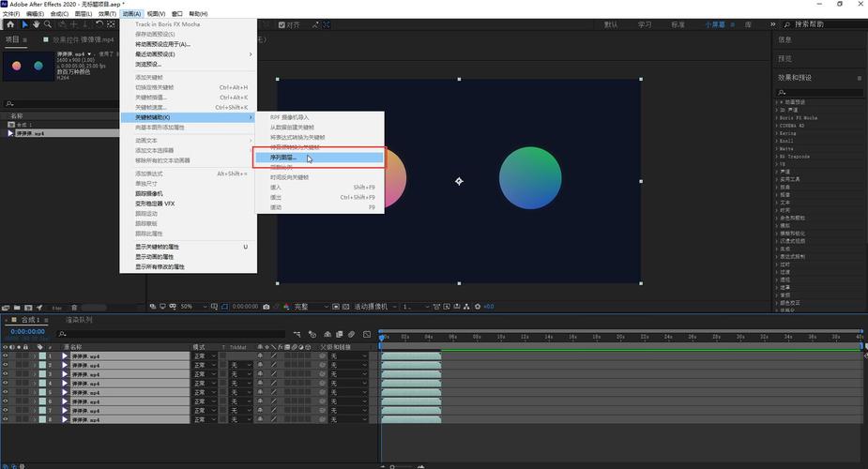Screen dimensions: 868x469
Task: Click the frame blending icon in timeline
Action: pos(340,334)
